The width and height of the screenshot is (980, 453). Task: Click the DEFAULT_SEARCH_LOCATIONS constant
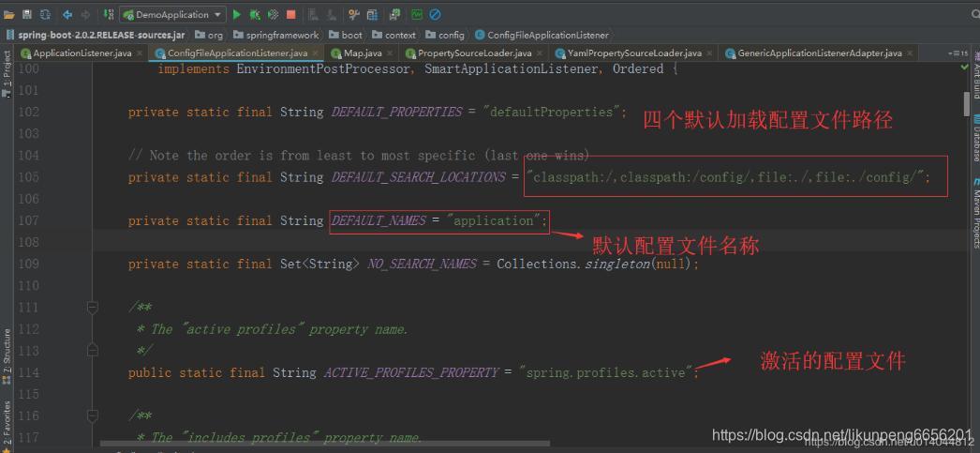tap(418, 177)
